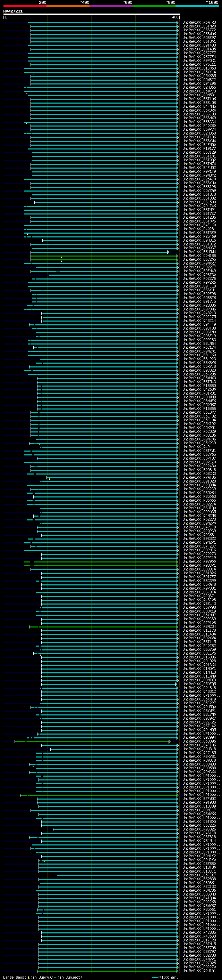
Task: Open the UniRef100_A9USP1 hit label
Action: pyautogui.click(x=199, y=565)
